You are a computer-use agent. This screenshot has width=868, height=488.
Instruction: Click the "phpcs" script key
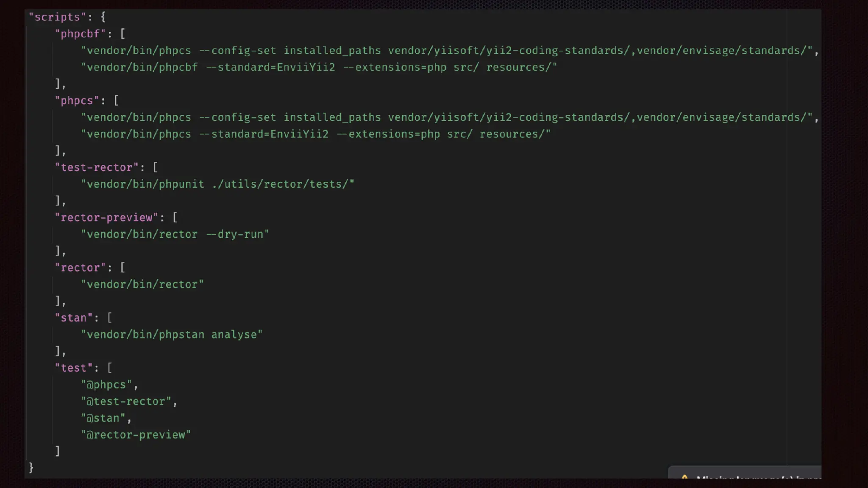[77, 101]
